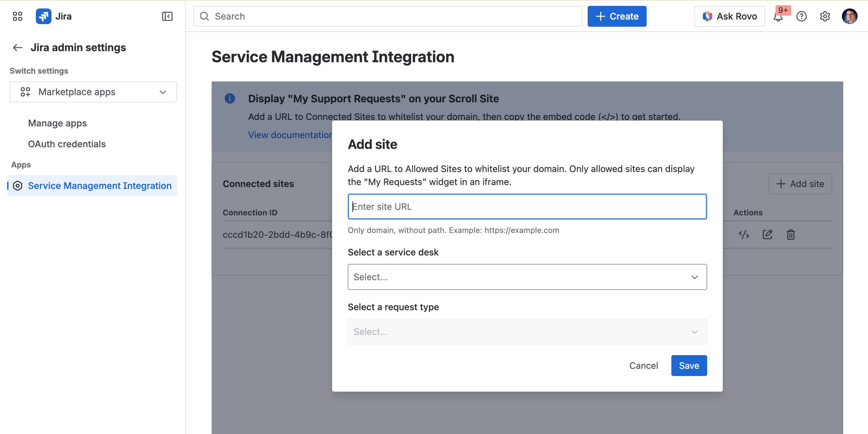Open the Select a service desk dropdown

(527, 277)
